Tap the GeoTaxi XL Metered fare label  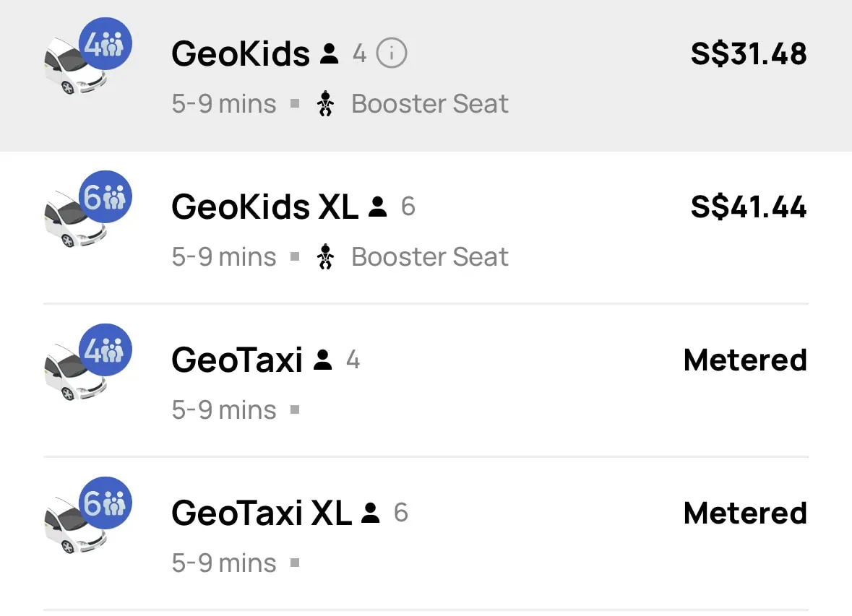click(x=745, y=513)
